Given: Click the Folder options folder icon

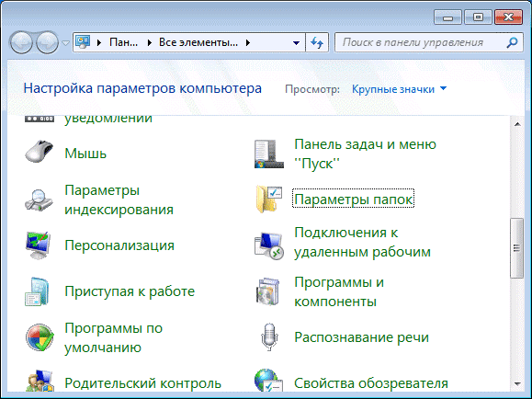Looking at the screenshot, I should pos(268,199).
